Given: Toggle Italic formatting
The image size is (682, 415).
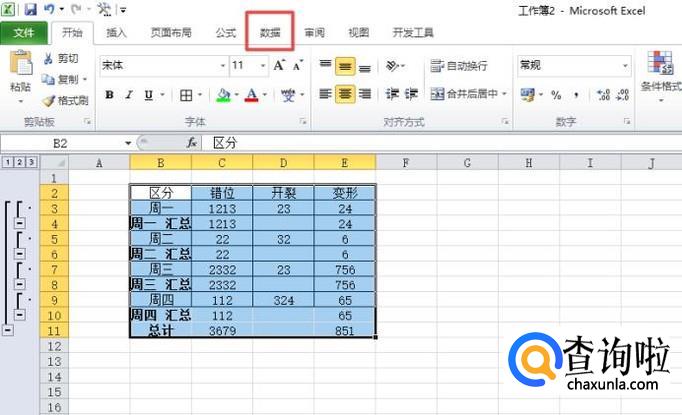Looking at the screenshot, I should point(129,95).
